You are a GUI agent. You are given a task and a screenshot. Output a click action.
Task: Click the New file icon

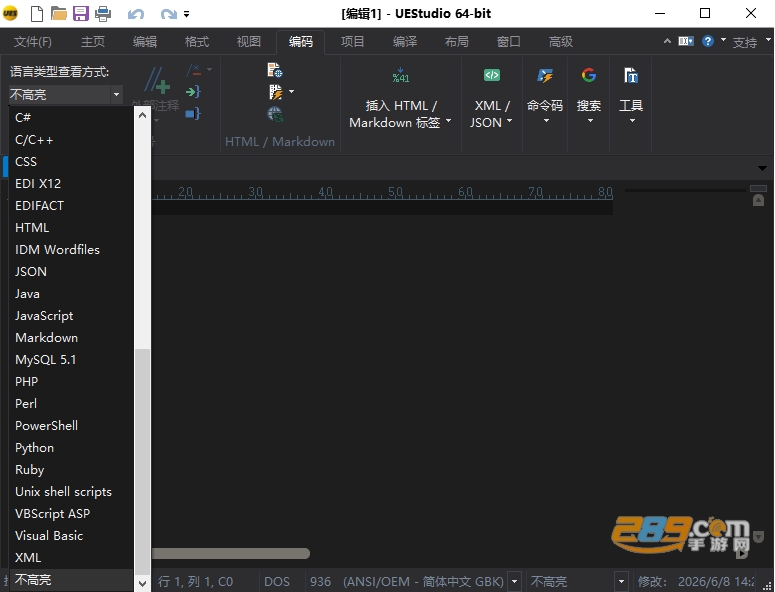pos(37,14)
